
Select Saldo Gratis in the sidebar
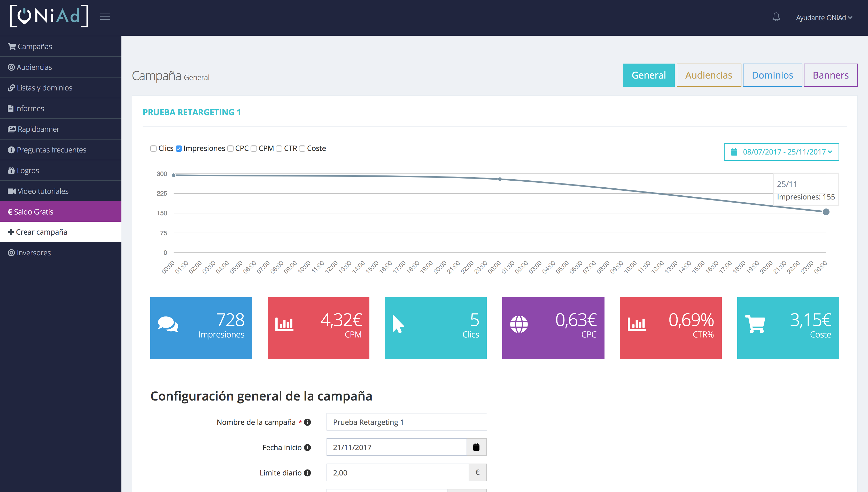tap(61, 212)
